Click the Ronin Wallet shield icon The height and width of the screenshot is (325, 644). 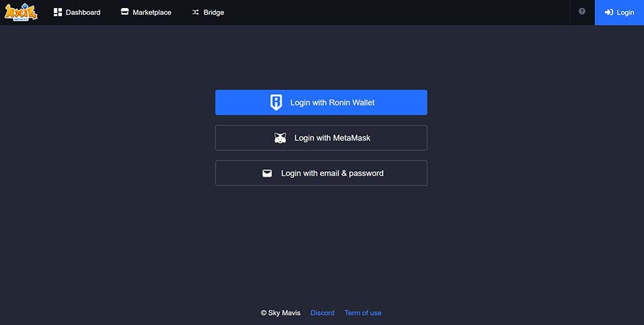tap(276, 103)
